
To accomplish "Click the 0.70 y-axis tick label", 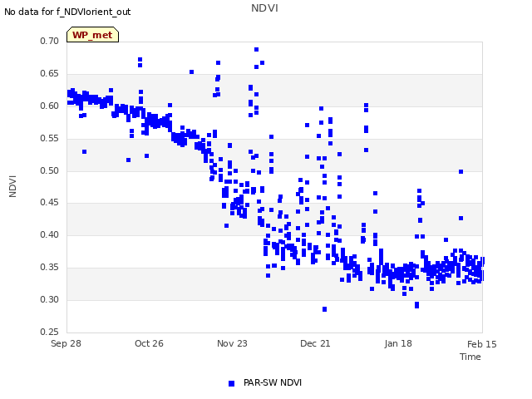I will [49, 41].
